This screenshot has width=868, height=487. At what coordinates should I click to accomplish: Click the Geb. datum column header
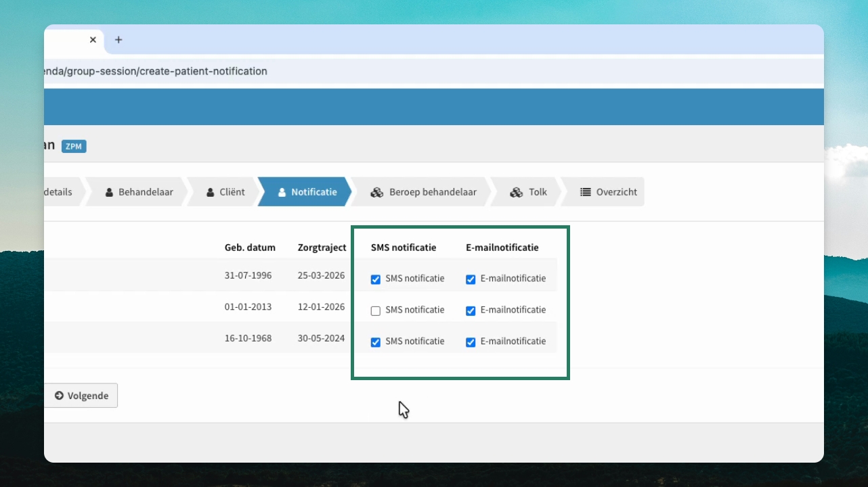click(250, 248)
